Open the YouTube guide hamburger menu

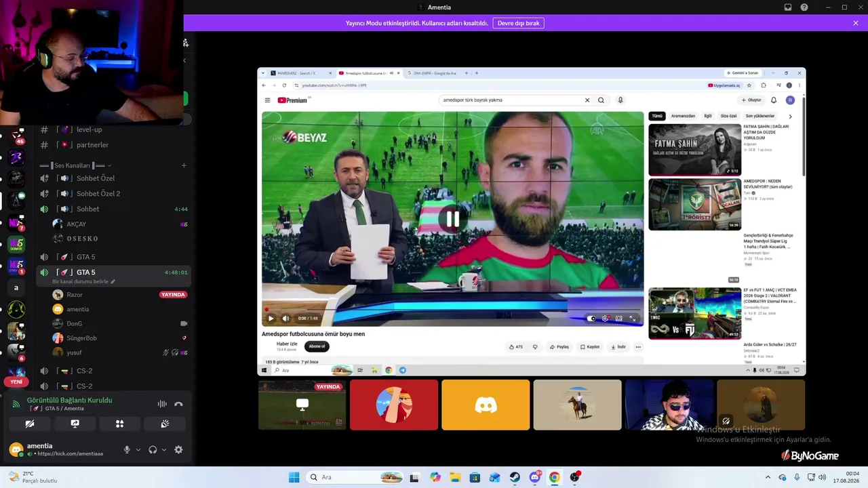click(x=267, y=100)
